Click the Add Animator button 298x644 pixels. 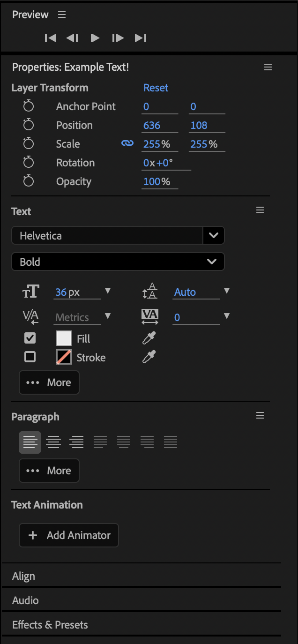69,535
